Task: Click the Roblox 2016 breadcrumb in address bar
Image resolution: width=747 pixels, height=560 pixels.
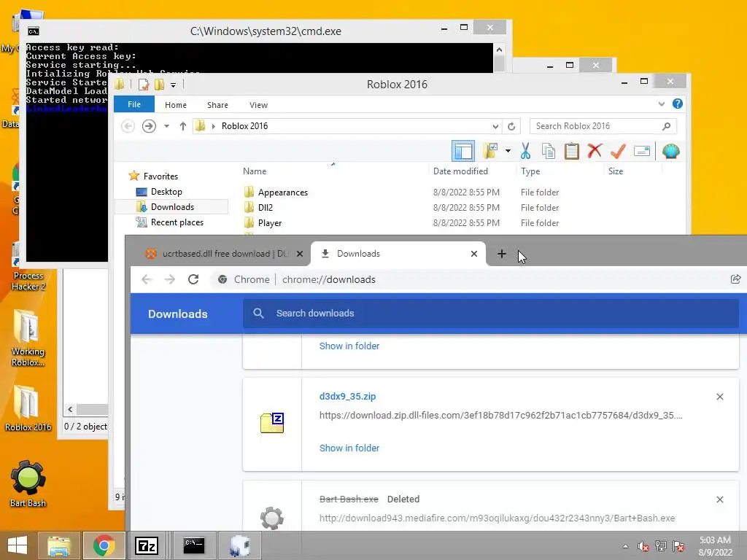Action: (x=244, y=126)
